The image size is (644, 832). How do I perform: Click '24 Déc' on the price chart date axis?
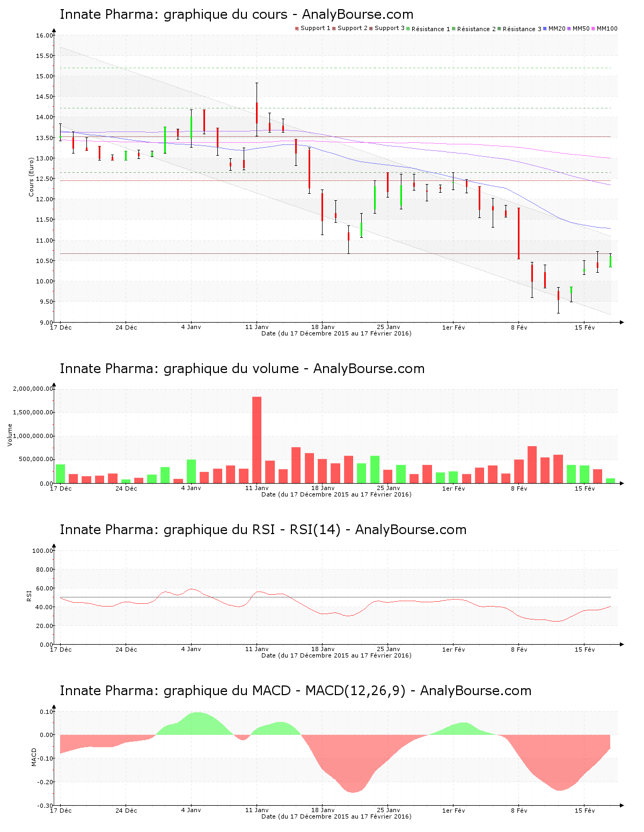[x=126, y=327]
